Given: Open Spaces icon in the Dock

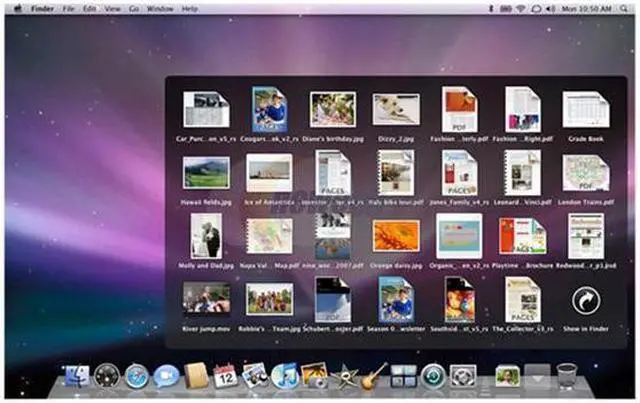Looking at the screenshot, I should [x=403, y=376].
